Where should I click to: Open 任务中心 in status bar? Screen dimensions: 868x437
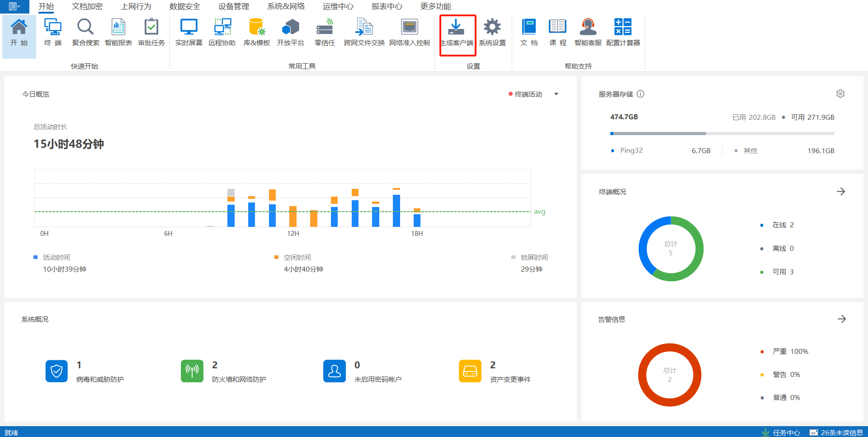click(x=781, y=432)
